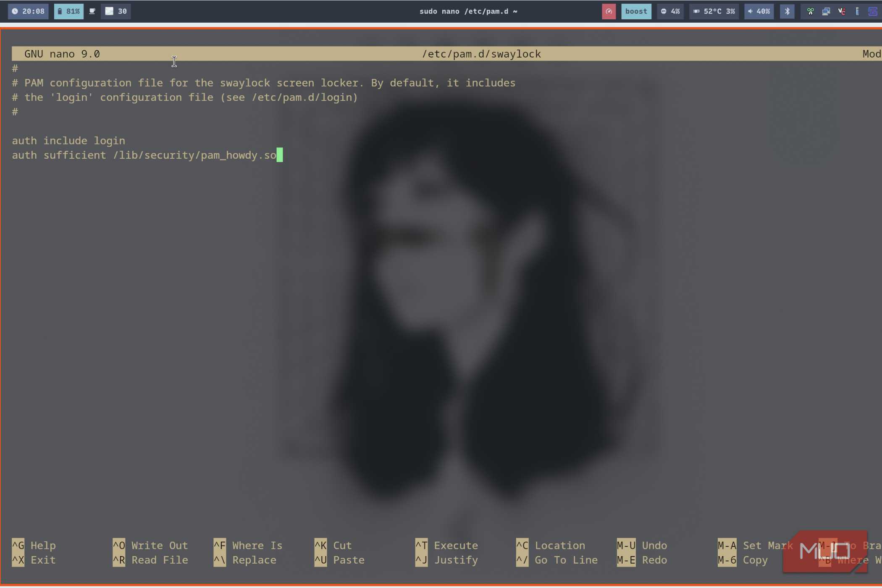Click the word 'sufficient' in the auth line
The width and height of the screenshot is (882, 588).
click(x=75, y=155)
